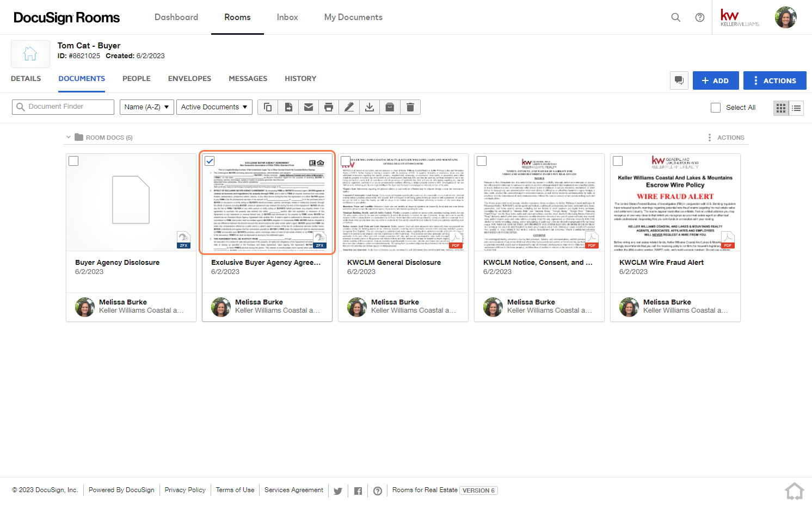Switch to grid view layout
The width and height of the screenshot is (812, 522).
(781, 108)
